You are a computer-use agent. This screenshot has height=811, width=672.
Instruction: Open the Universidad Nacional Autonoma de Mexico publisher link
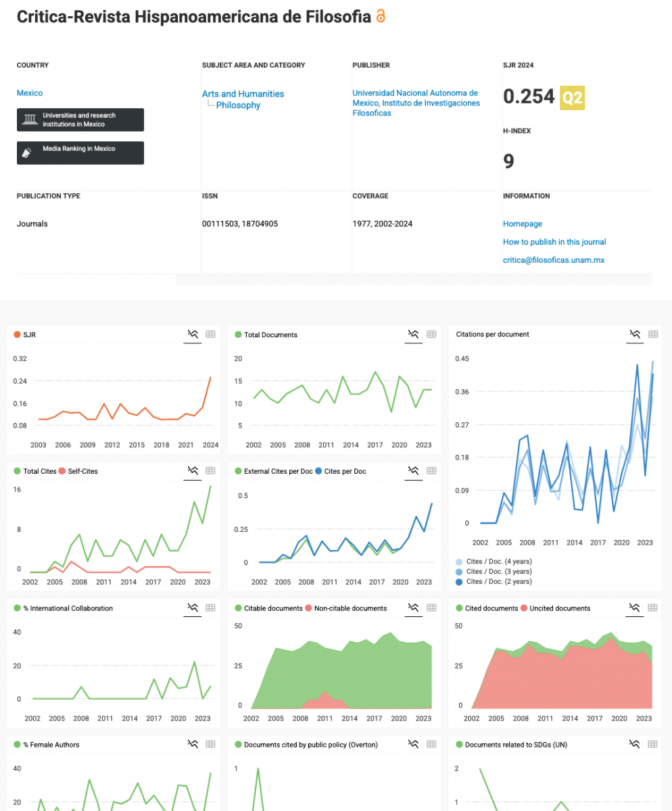click(416, 103)
